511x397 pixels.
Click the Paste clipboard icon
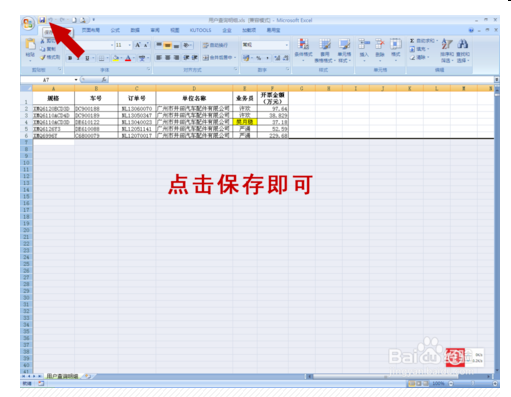click(30, 44)
